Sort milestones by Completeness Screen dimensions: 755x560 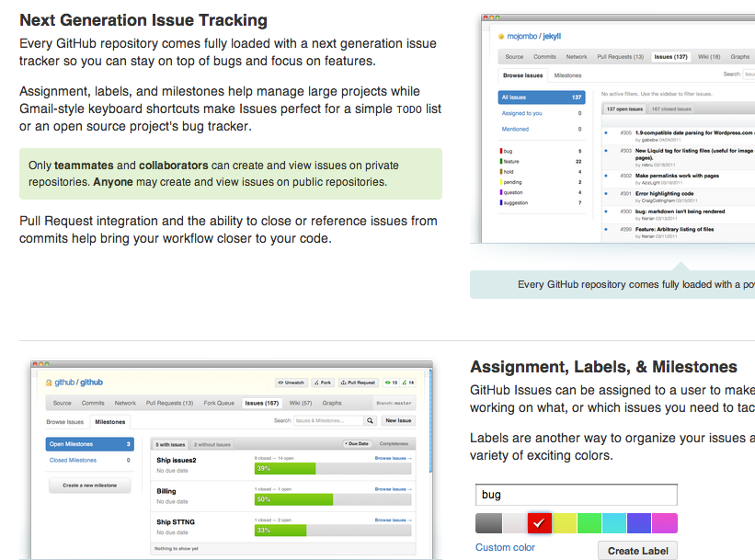point(394,443)
